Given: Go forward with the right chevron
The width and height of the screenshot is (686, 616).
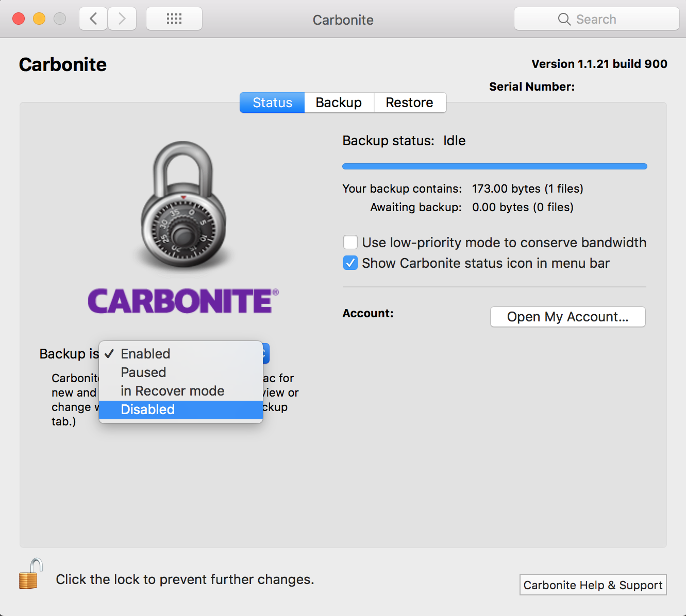Looking at the screenshot, I should coord(122,19).
